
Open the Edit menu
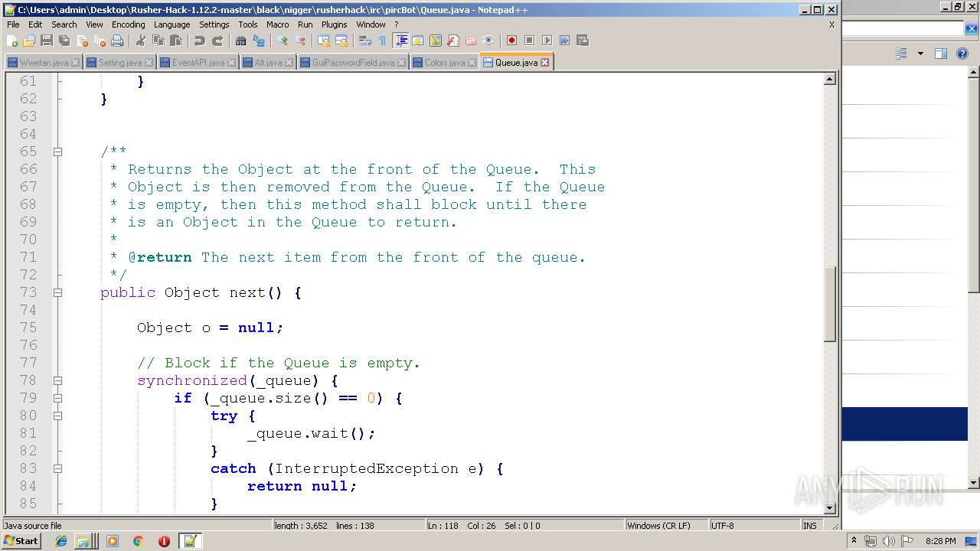pyautogui.click(x=35, y=24)
